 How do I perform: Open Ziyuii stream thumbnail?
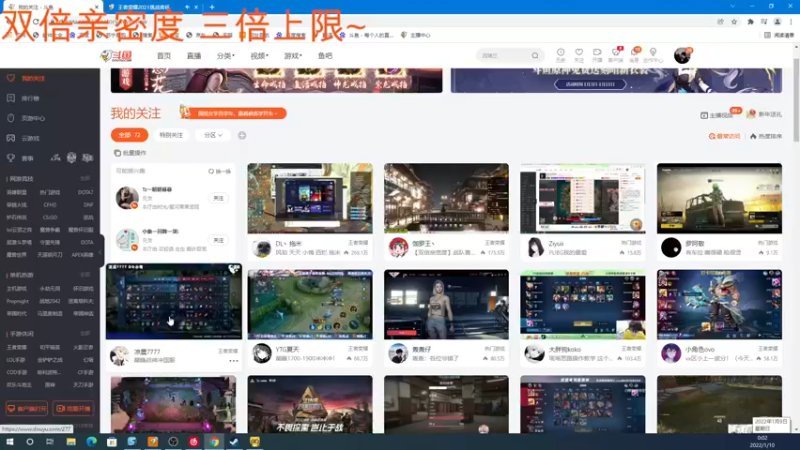pyautogui.click(x=583, y=198)
